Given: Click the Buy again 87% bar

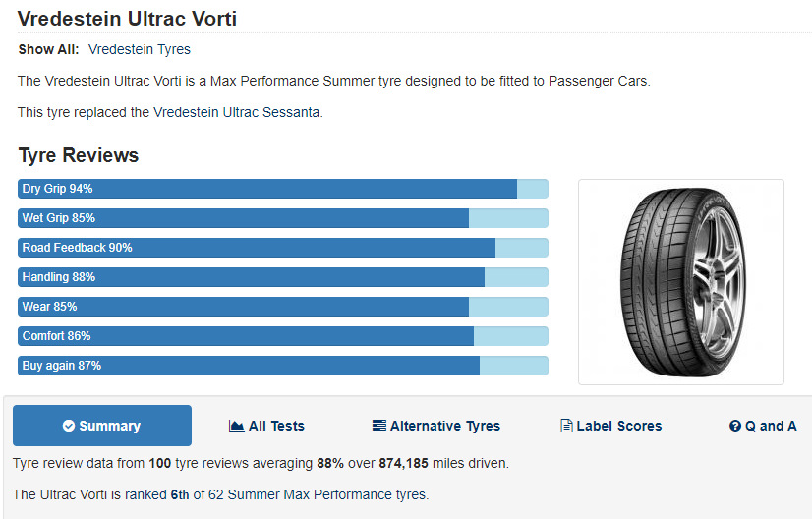Looking at the screenshot, I should [x=283, y=366].
